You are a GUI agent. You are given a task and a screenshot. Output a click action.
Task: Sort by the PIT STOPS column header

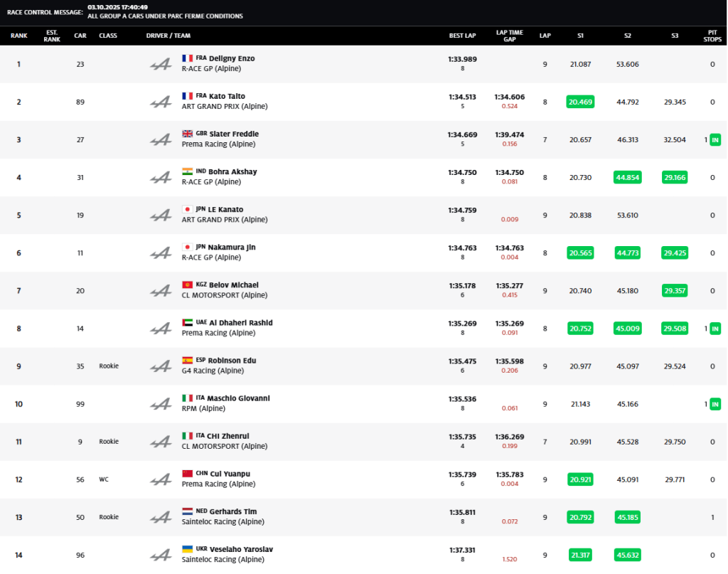(x=712, y=36)
